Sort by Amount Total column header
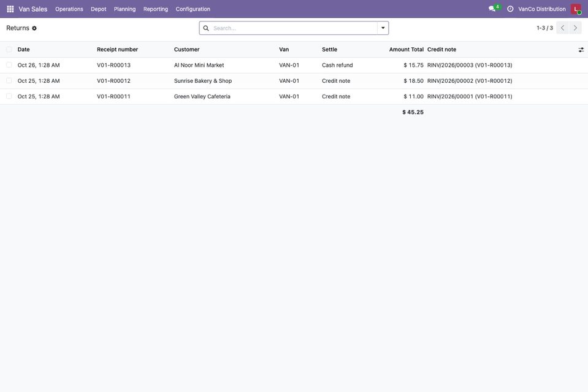 [x=406, y=50]
